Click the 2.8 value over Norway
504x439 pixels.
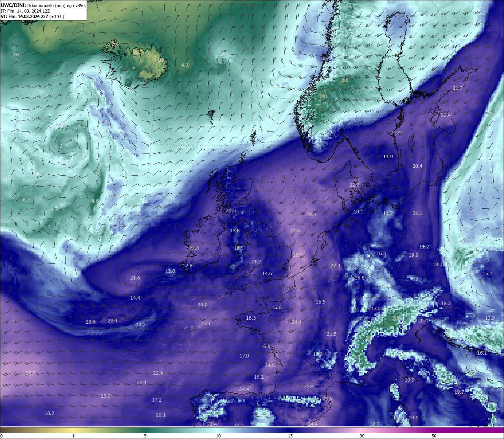coord(345,80)
